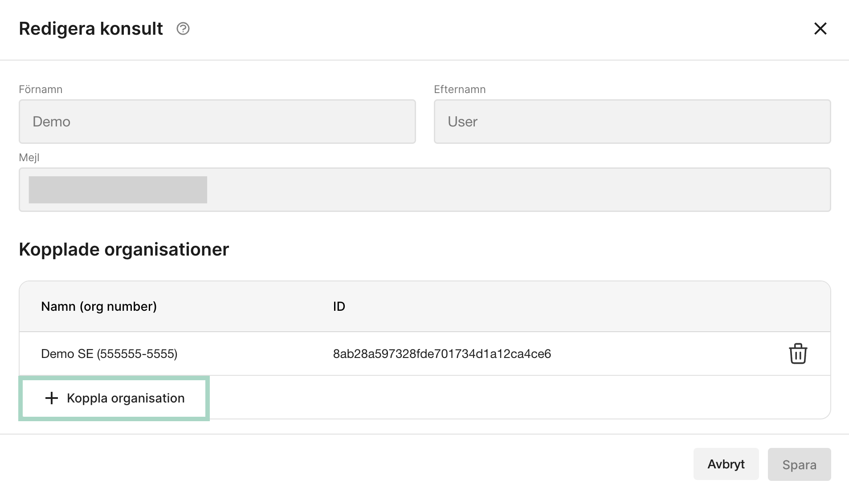The width and height of the screenshot is (849, 504).
Task: Click the Koppla organisation button
Action: [x=114, y=398]
